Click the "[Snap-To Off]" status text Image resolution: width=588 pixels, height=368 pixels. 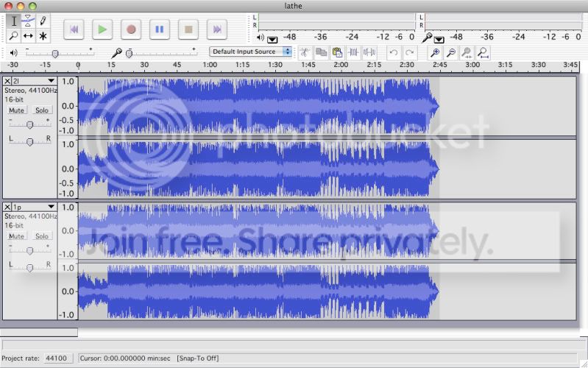point(198,358)
